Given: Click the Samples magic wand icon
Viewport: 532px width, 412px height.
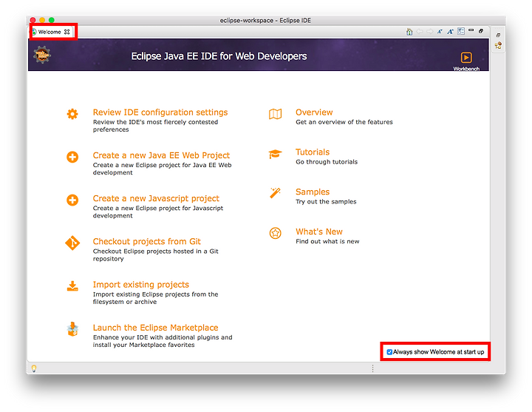Looking at the screenshot, I should point(275,193).
